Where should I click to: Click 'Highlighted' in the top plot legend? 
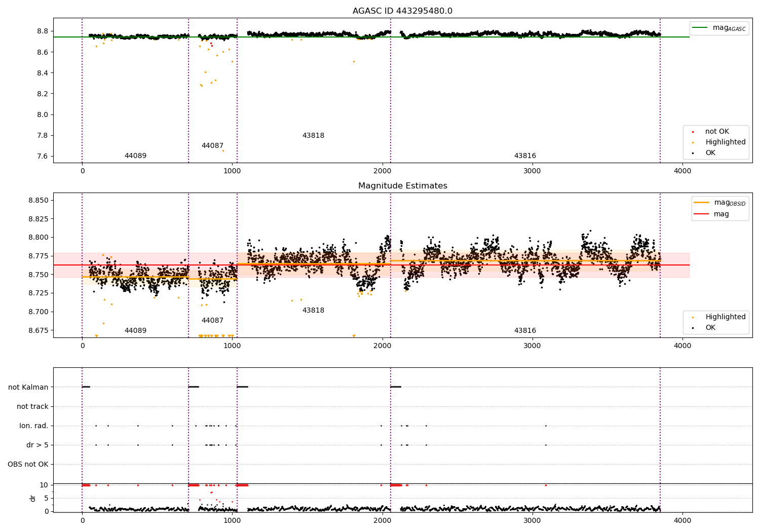(x=725, y=142)
